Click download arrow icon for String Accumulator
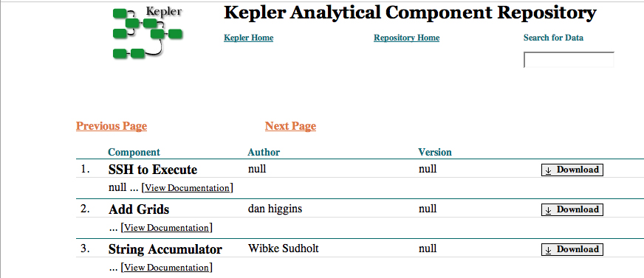 click(548, 250)
